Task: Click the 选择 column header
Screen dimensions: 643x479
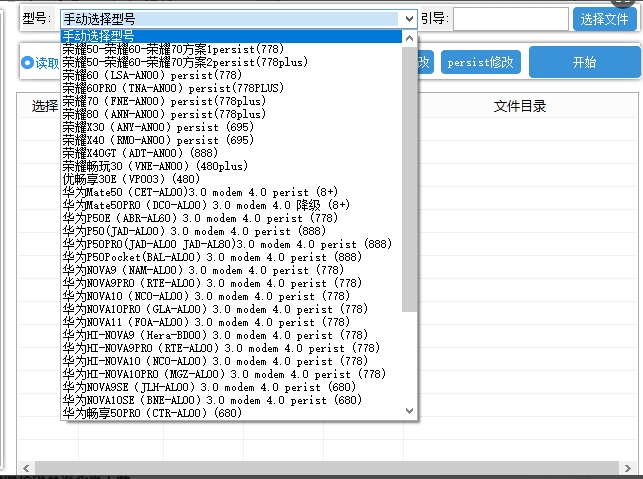Action: (45, 106)
